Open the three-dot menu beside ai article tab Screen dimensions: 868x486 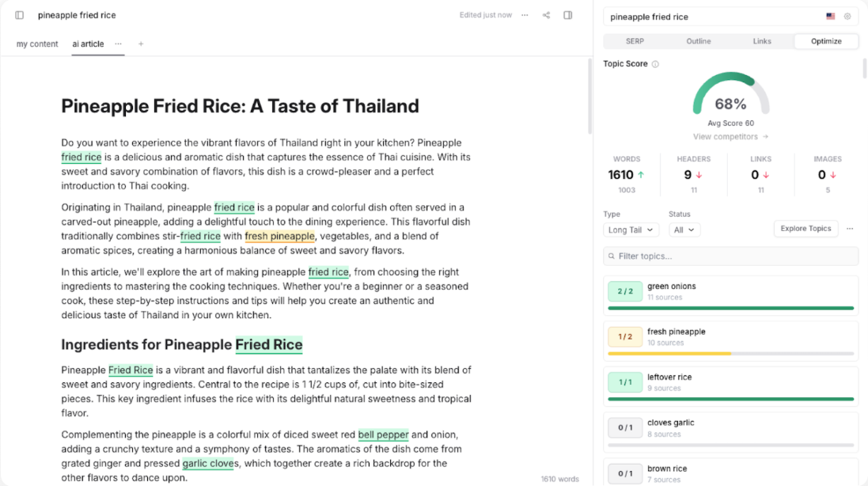118,44
